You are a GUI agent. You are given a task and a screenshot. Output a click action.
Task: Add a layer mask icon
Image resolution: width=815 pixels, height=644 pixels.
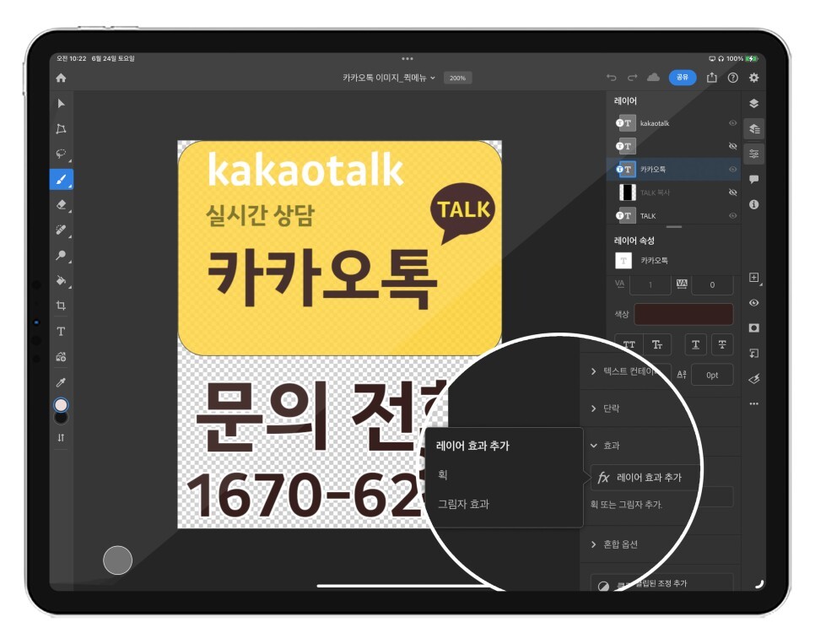tap(753, 327)
